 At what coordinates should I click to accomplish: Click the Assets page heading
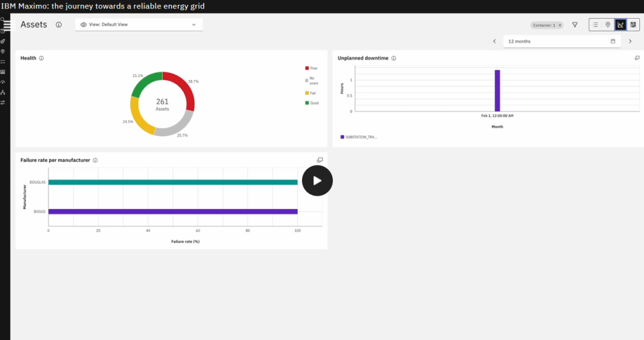click(x=34, y=25)
